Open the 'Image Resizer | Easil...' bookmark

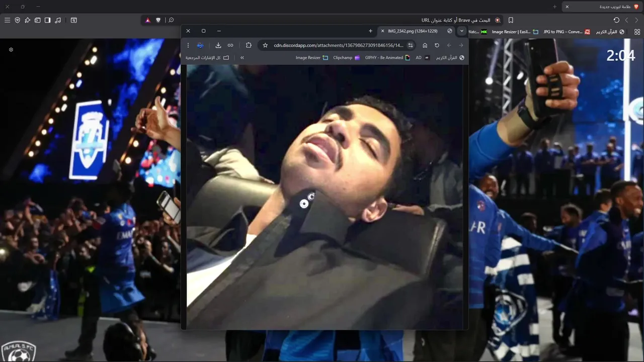pyautogui.click(x=515, y=32)
